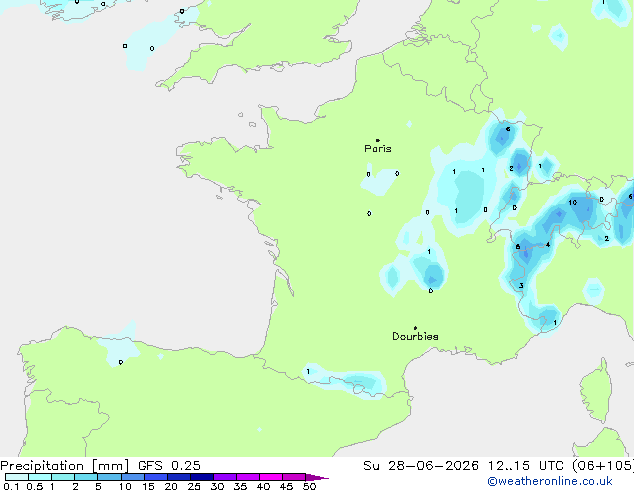This screenshot has width=634, height=490.
Task: Open the weatheronline.co.uk link
Action: 550,481
